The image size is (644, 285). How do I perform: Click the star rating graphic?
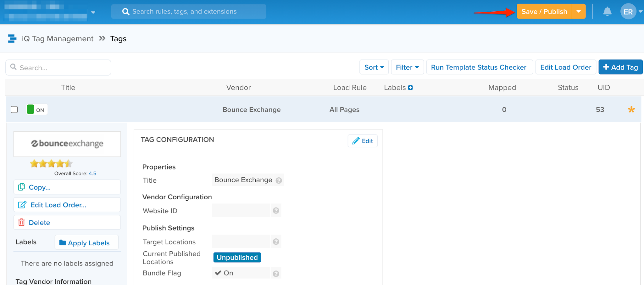(x=51, y=163)
